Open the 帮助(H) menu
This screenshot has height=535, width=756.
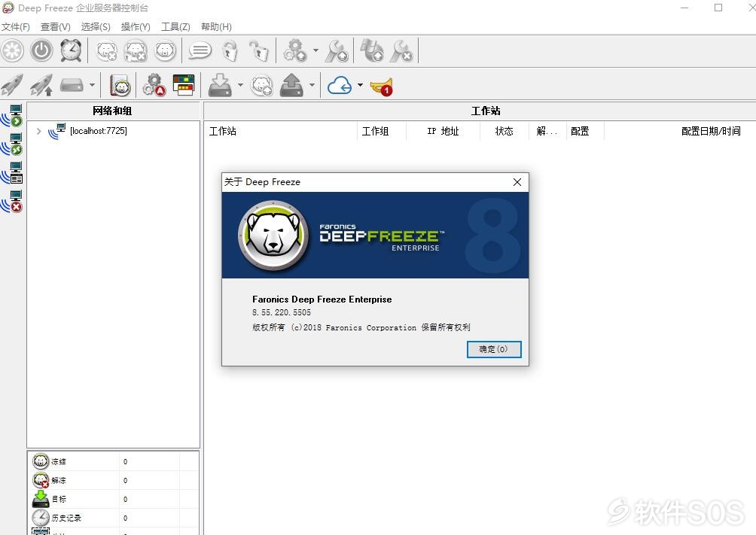[216, 27]
